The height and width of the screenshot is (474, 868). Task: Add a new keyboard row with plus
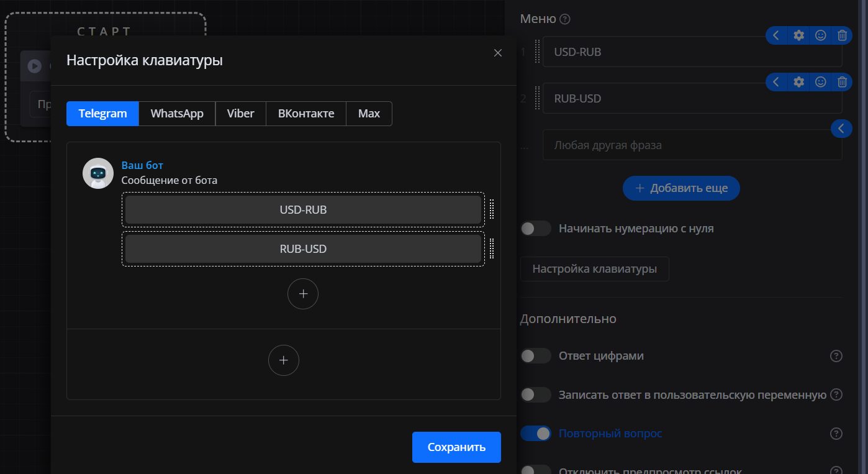pos(284,360)
